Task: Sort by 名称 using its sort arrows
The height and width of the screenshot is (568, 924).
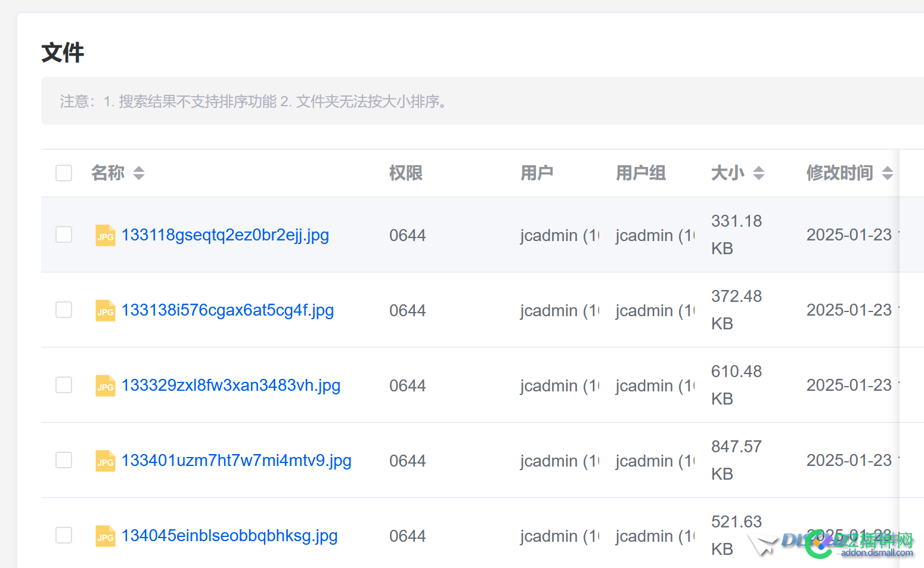Action: [139, 173]
